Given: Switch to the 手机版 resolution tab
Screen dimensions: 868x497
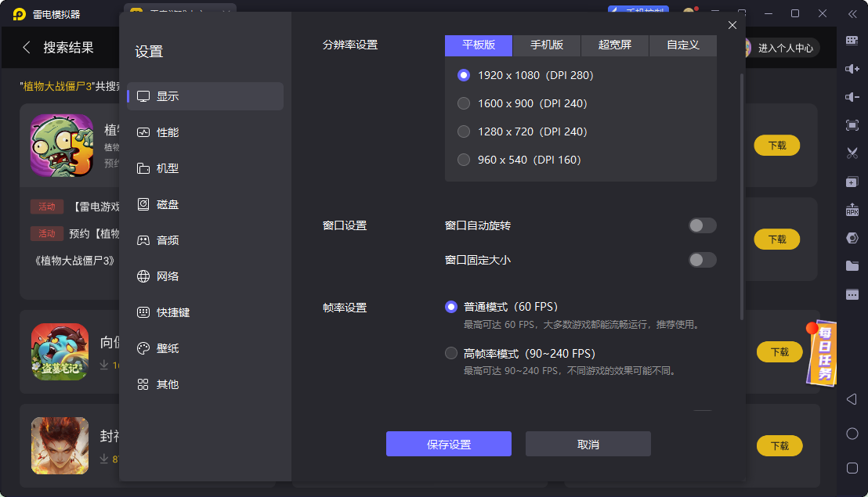Looking at the screenshot, I should [547, 45].
